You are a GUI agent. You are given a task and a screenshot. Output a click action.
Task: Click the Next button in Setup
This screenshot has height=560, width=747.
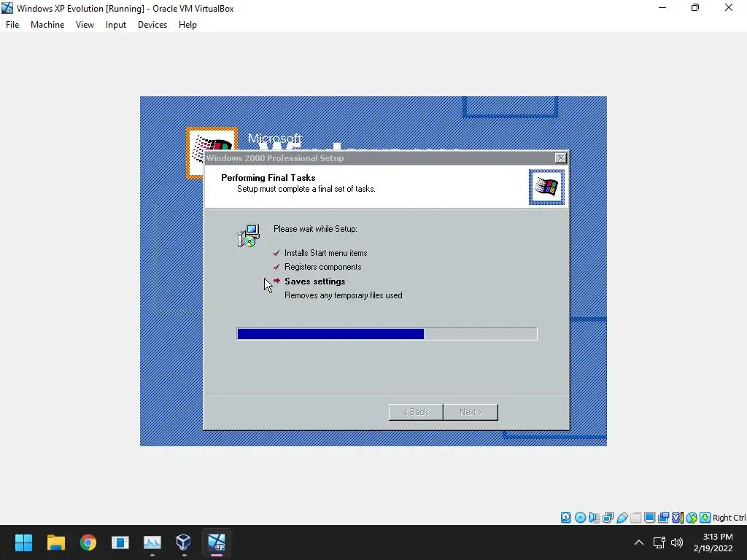coord(471,412)
